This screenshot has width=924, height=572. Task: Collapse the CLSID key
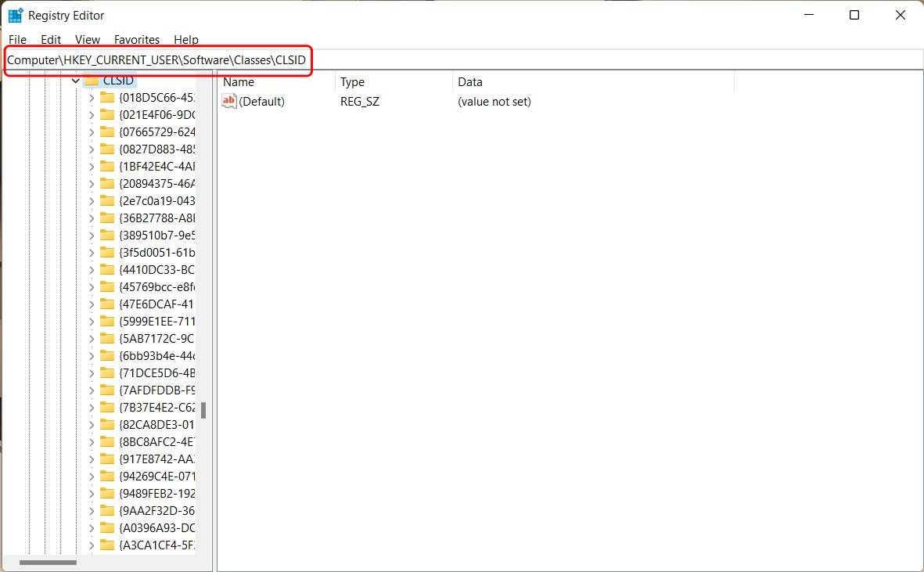[x=75, y=81]
